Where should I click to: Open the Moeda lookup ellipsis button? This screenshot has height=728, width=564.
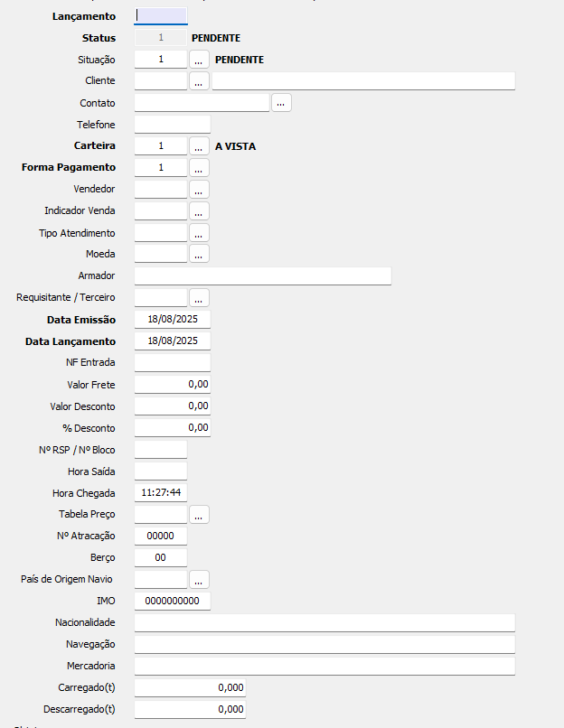pos(199,254)
